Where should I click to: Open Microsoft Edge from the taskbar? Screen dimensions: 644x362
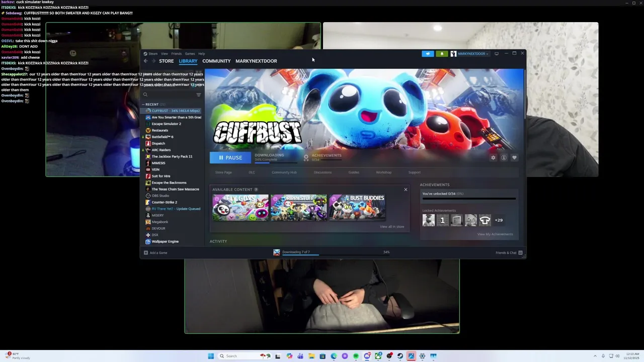[x=334, y=356]
